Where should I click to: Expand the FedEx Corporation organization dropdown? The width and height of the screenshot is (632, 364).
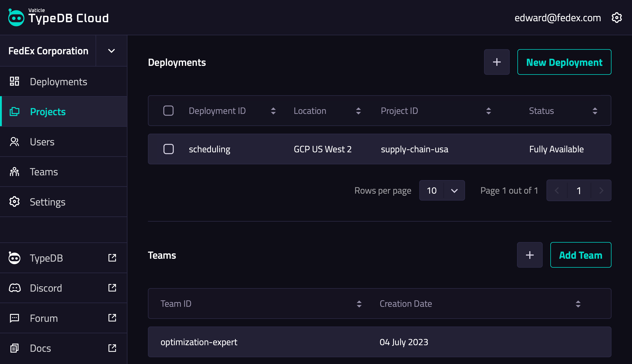(111, 51)
